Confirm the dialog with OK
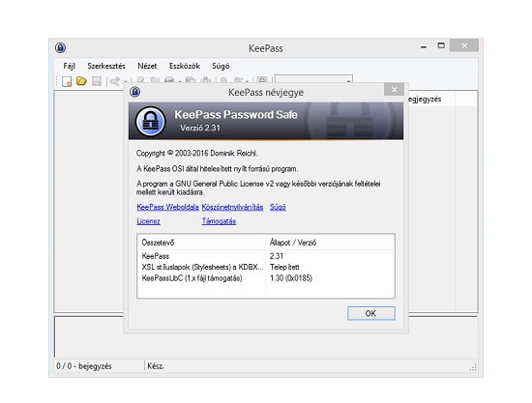 (371, 313)
